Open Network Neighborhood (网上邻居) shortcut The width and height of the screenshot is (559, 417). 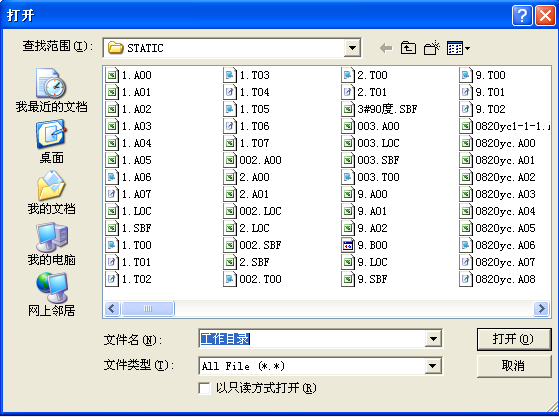(51, 295)
